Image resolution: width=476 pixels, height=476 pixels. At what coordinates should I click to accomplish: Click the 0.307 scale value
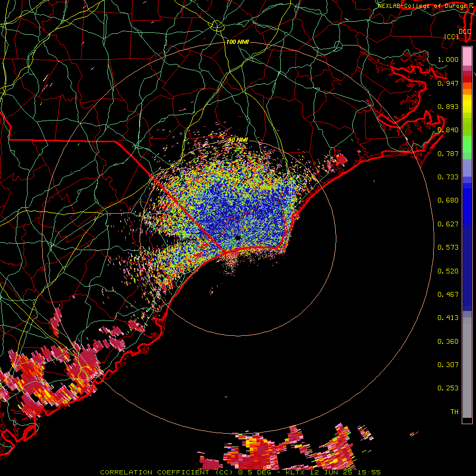tap(448, 365)
